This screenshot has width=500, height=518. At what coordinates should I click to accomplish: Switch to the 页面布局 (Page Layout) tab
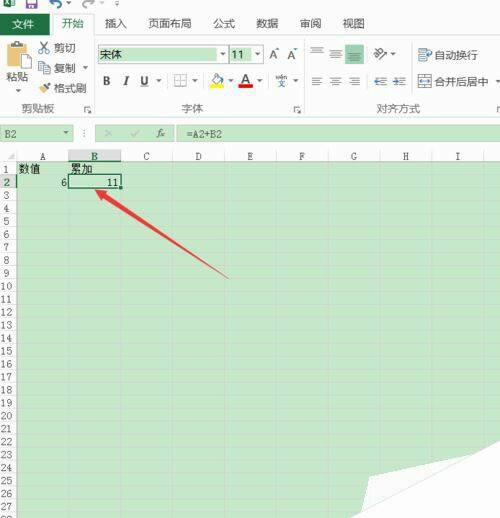[x=170, y=24]
